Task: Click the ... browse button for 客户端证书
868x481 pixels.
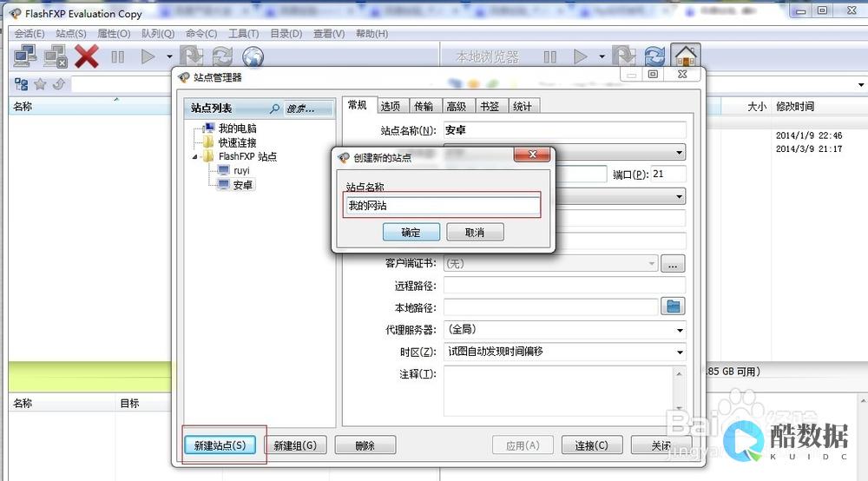Action: pos(673,263)
